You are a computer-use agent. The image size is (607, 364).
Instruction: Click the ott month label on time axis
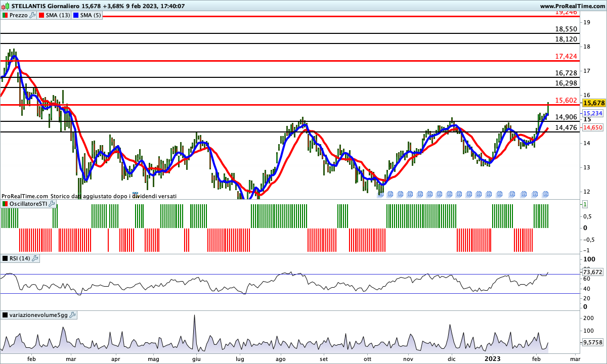pyautogui.click(x=368, y=358)
